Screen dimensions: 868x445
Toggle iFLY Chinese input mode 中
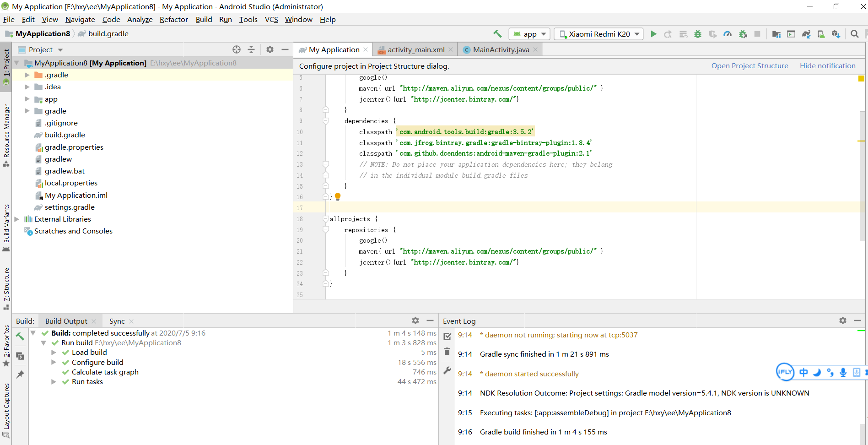click(x=803, y=372)
